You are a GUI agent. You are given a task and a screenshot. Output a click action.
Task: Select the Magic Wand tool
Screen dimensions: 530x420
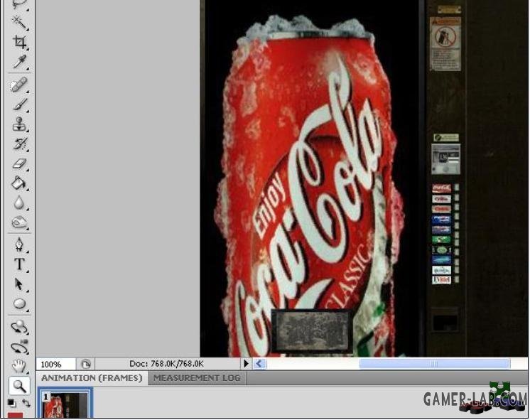click(19, 21)
